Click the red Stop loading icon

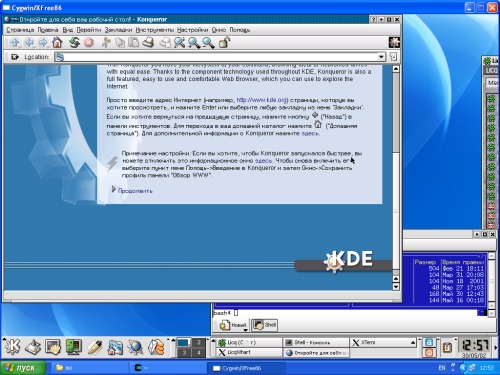pos(89,43)
